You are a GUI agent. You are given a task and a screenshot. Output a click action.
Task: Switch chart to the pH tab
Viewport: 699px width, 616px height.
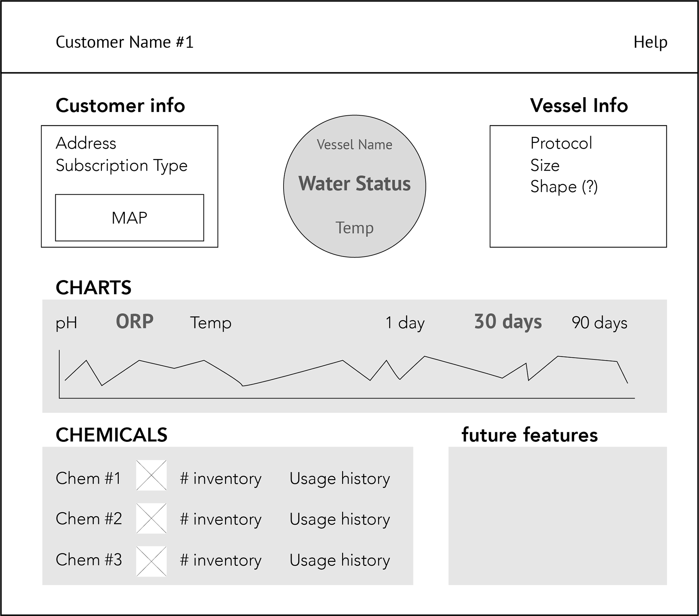click(66, 323)
